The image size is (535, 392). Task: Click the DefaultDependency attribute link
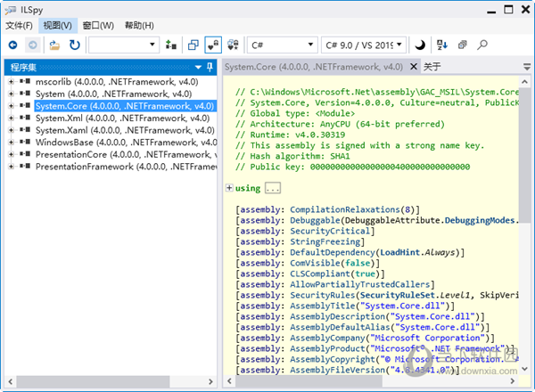(x=333, y=252)
